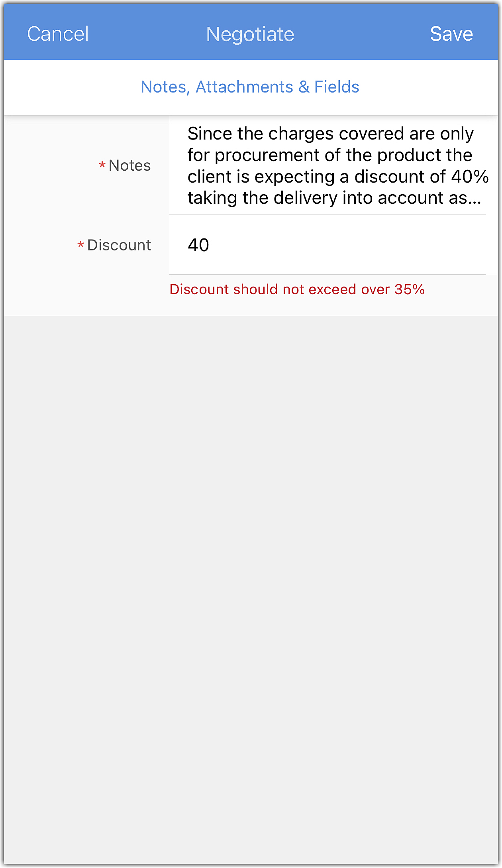The image size is (502, 868).
Task: Tap the empty gray area below the form
Action: click(x=251, y=558)
